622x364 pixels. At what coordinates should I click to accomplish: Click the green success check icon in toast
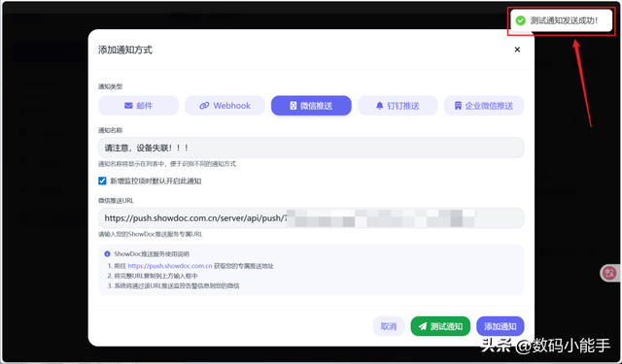(x=521, y=20)
